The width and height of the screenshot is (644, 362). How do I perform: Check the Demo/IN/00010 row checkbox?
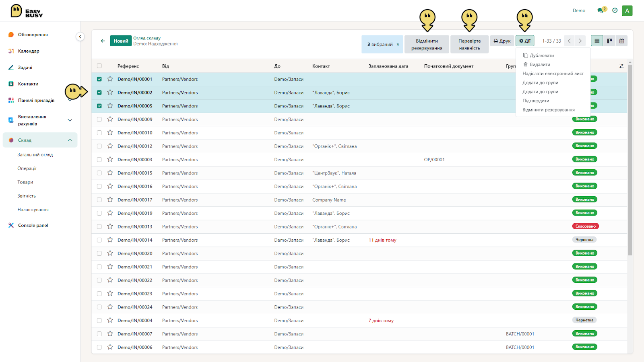coord(99,133)
